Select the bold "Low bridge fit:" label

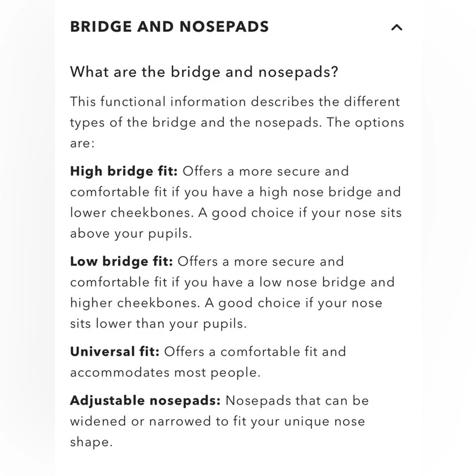click(121, 261)
